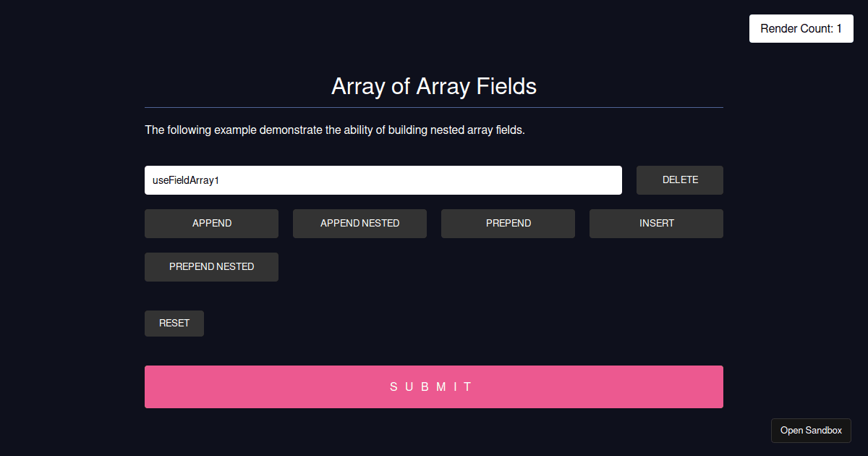The height and width of the screenshot is (456, 868).
Task: Click the nested array fields description text
Action: (x=335, y=130)
